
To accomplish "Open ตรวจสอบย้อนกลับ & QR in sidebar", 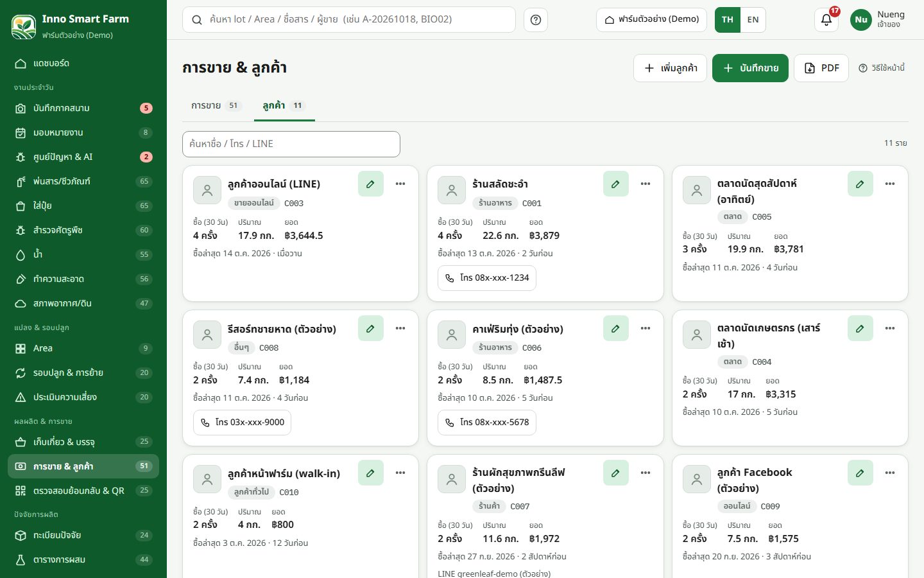I will pyautogui.click(x=83, y=491).
